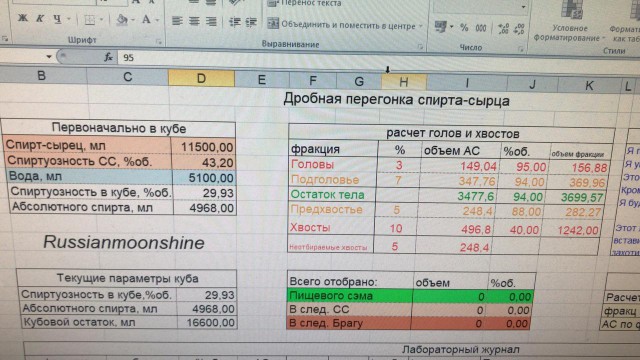Click the font color A icon

[x=146, y=20]
